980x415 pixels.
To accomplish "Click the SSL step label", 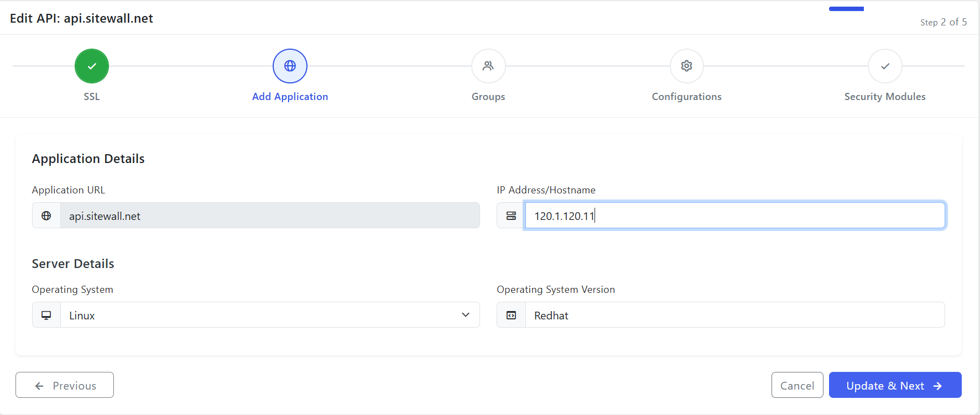I will [x=92, y=97].
